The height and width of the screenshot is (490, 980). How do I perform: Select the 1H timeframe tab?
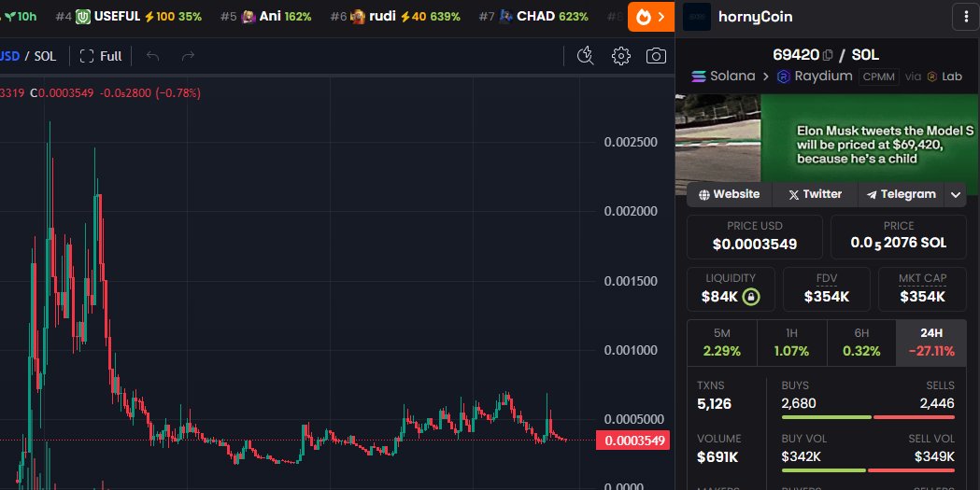pos(792,343)
